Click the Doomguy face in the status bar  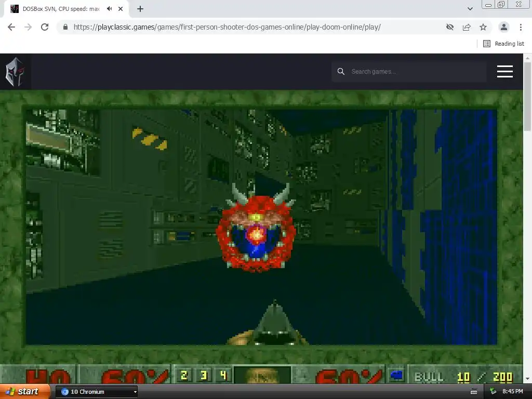[262, 375]
